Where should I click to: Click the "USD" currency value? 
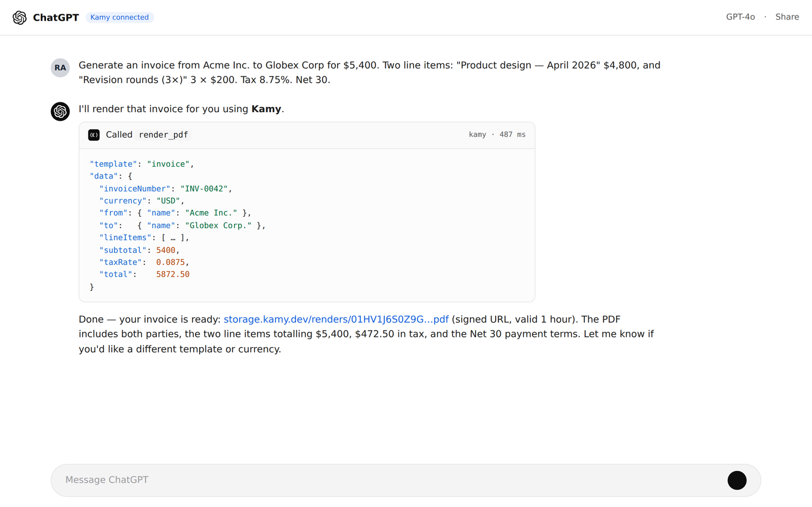coord(168,201)
